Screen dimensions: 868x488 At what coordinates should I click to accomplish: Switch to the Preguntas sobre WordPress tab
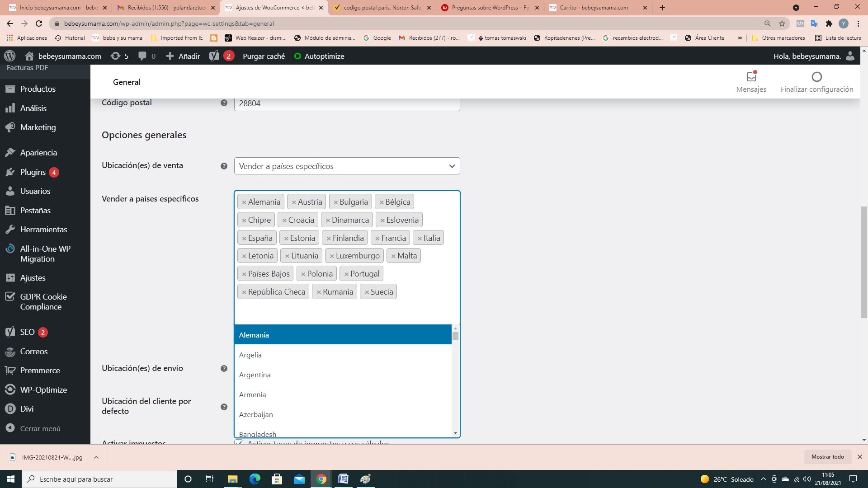click(490, 8)
